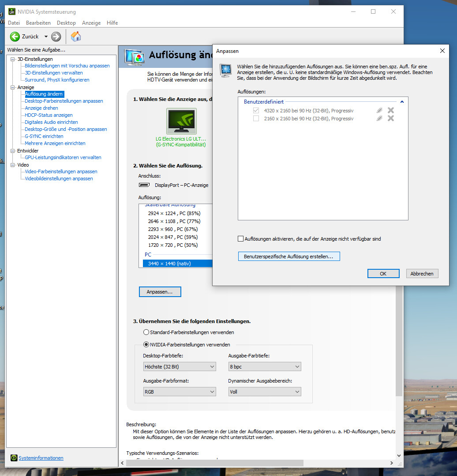Image resolution: width=457 pixels, height=476 pixels.
Task: Open 3D-Einstellungen verwalten
Action: [x=54, y=73]
